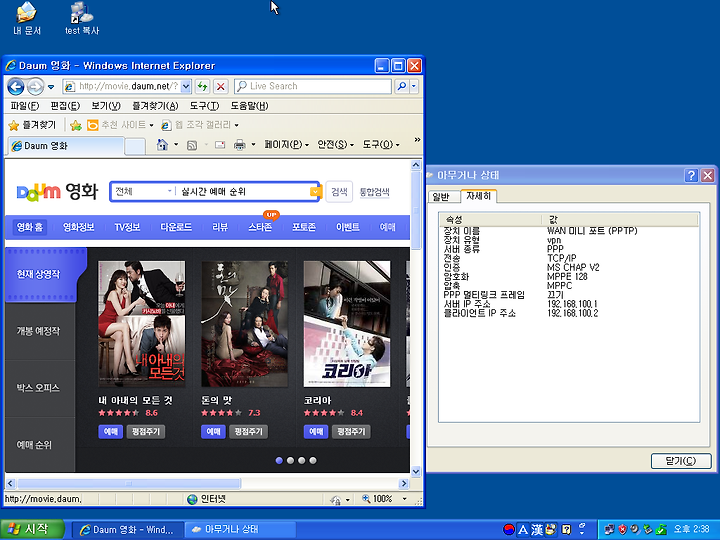Open the 도움말(H) menu
The height and width of the screenshot is (540, 720).
[249, 106]
